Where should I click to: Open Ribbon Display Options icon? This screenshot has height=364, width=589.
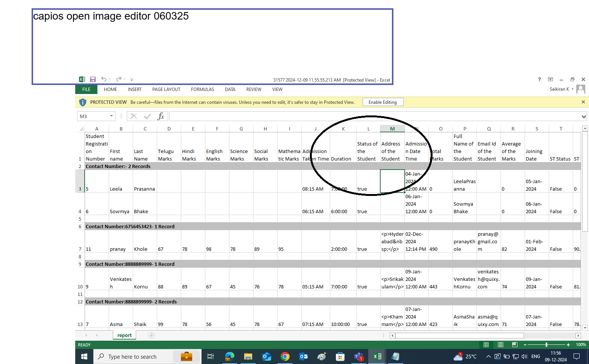[550, 79]
